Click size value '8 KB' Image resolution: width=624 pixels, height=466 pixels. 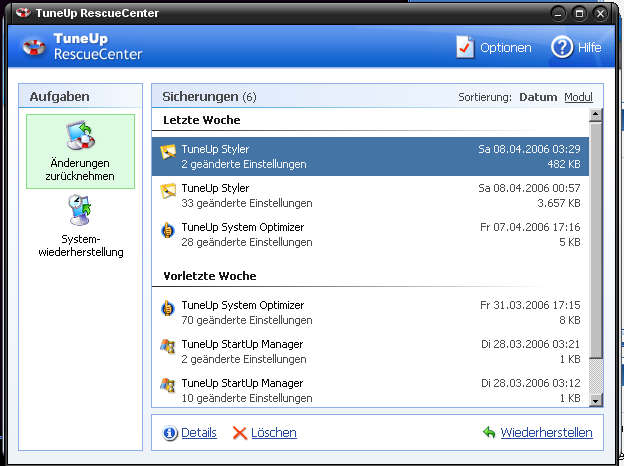(569, 320)
